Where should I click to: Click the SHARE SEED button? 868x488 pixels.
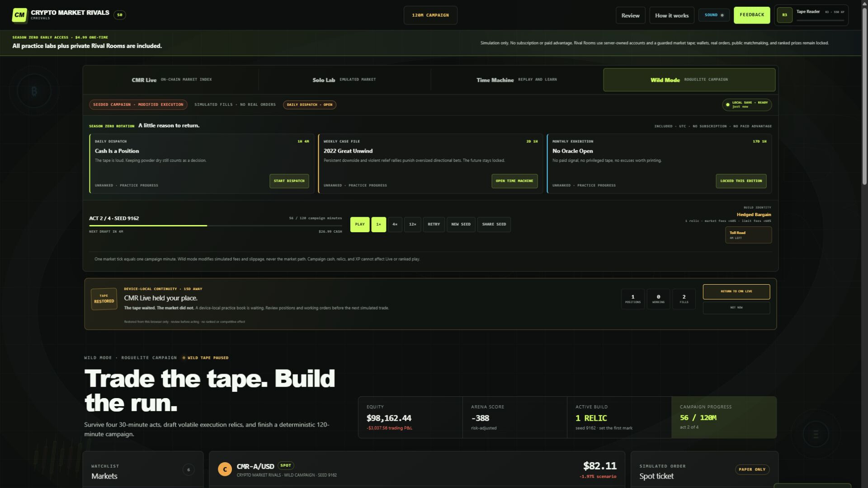(x=494, y=225)
